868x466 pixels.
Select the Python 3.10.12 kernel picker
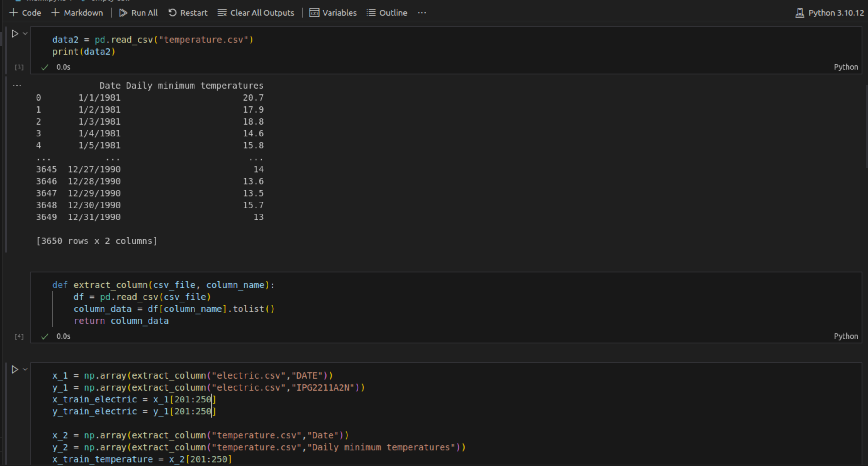tap(830, 13)
